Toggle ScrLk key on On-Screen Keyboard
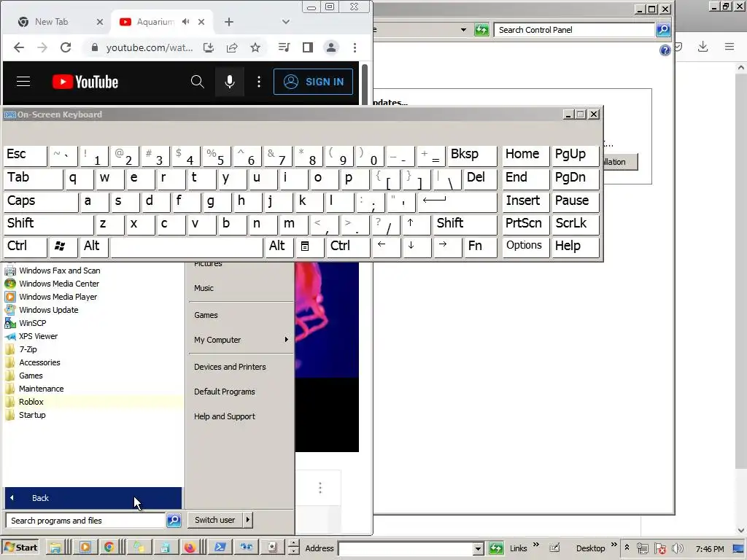Viewport: 747px width, 560px height. click(575, 224)
